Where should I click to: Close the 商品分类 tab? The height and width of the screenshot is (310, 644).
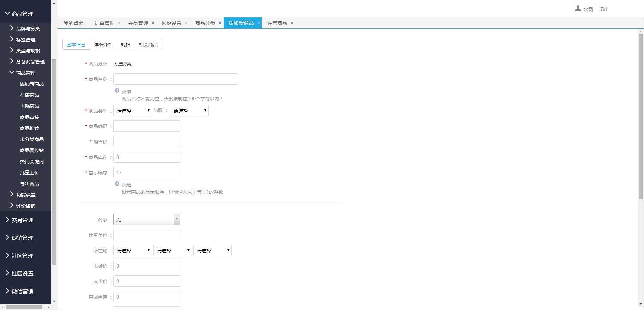click(x=220, y=23)
